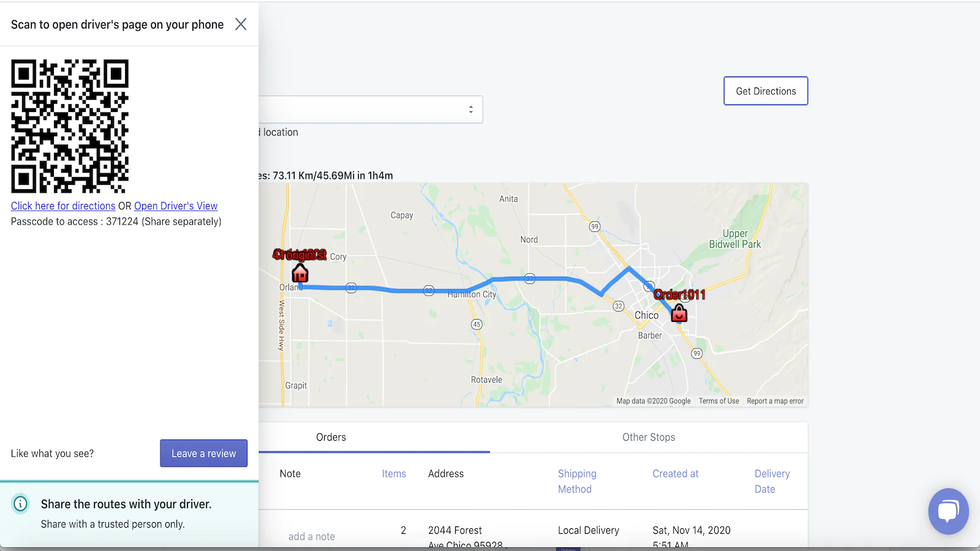
Task: Sort by Created at column
Action: 675,474
